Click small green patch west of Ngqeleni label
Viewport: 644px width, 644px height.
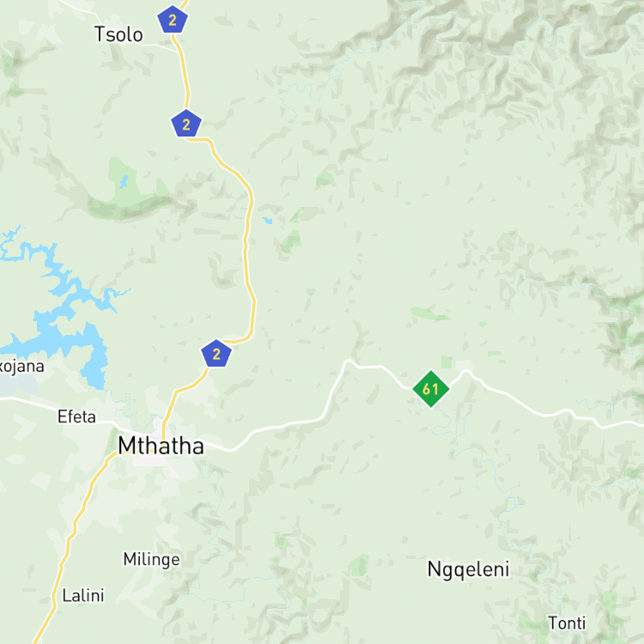click(360, 566)
